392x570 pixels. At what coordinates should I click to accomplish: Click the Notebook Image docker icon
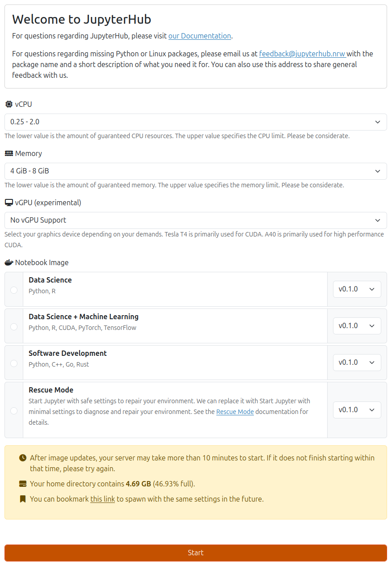click(9, 262)
